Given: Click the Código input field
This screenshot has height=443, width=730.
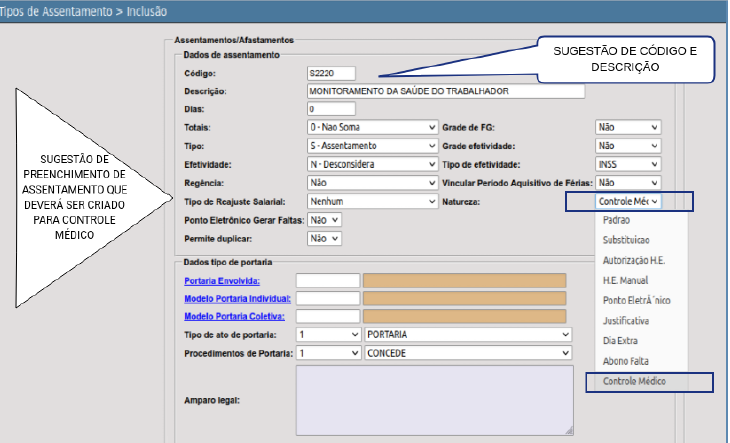Looking at the screenshot, I should click(x=331, y=73).
